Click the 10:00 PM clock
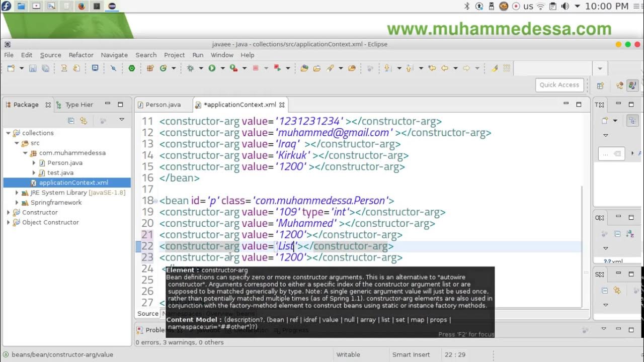 [x=607, y=6]
